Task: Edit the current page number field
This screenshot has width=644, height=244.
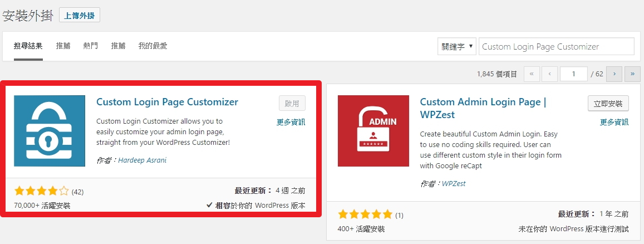Action: pos(574,74)
